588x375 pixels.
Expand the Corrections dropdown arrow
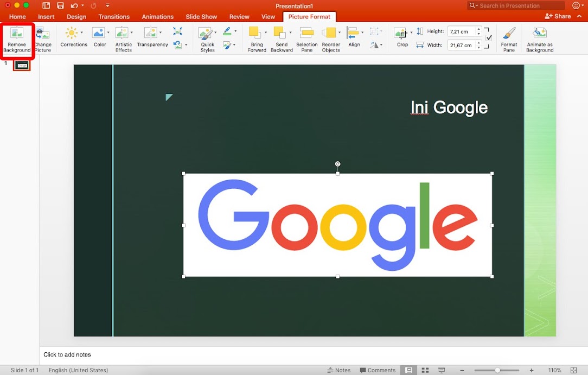pyautogui.click(x=82, y=33)
